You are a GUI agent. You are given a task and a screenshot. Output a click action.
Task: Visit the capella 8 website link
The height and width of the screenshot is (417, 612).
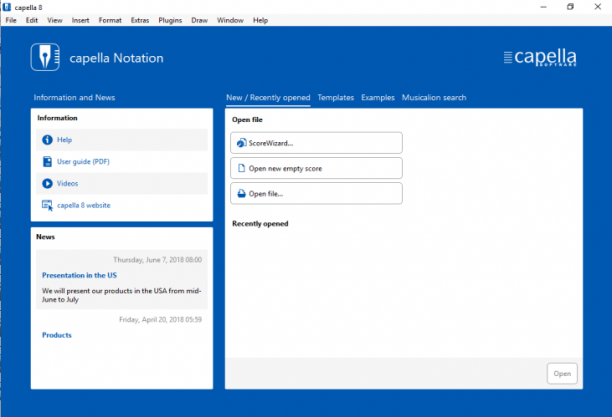84,205
